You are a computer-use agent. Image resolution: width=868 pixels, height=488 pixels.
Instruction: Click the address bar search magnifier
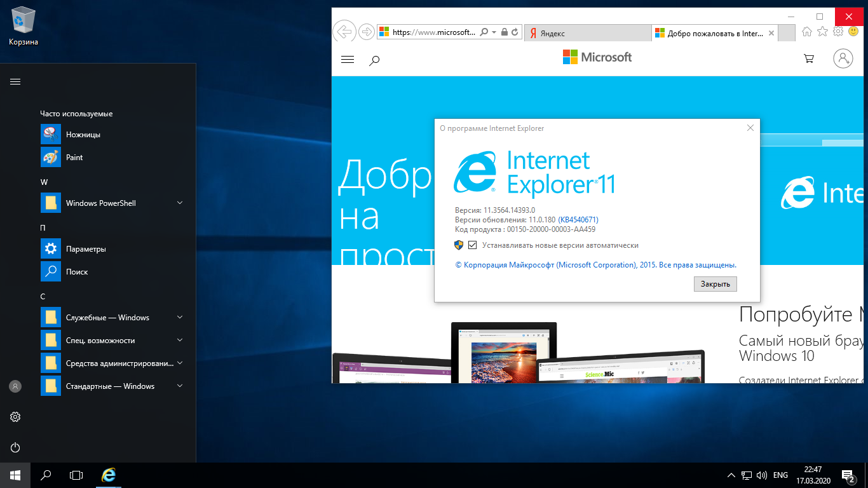coord(484,32)
